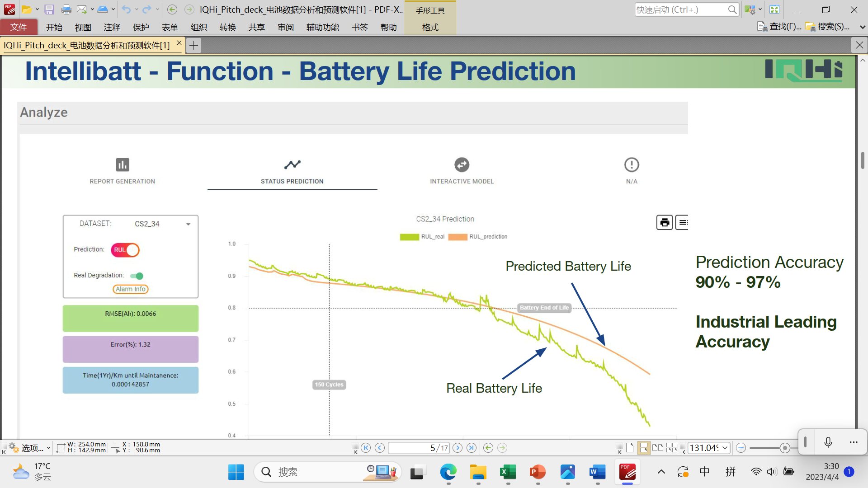Expand the open folder dropdown arrow
The height and width of the screenshot is (488, 868).
(x=37, y=9)
